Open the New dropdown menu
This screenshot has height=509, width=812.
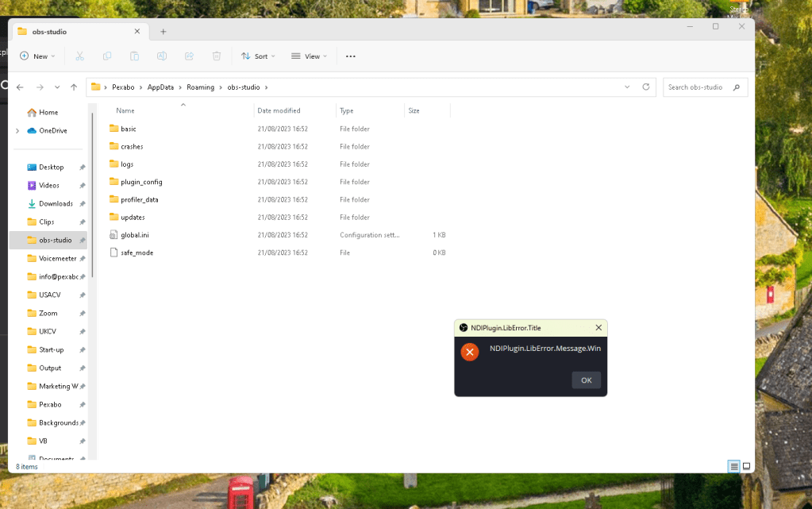[x=37, y=56]
